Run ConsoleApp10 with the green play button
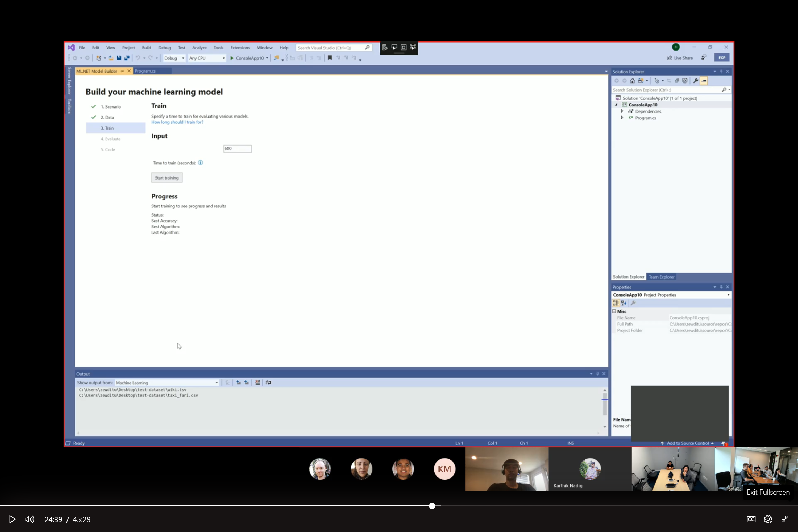Viewport: 798px width, 532px height. [232, 58]
